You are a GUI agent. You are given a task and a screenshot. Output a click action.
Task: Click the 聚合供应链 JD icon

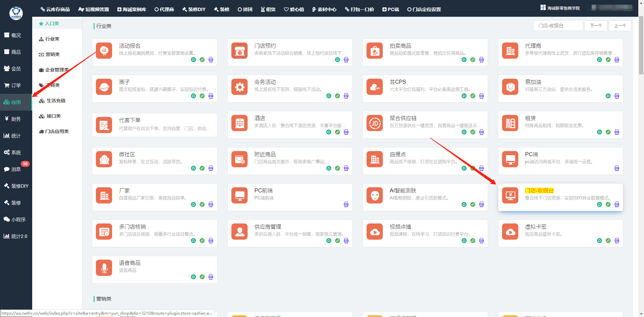pos(375,123)
